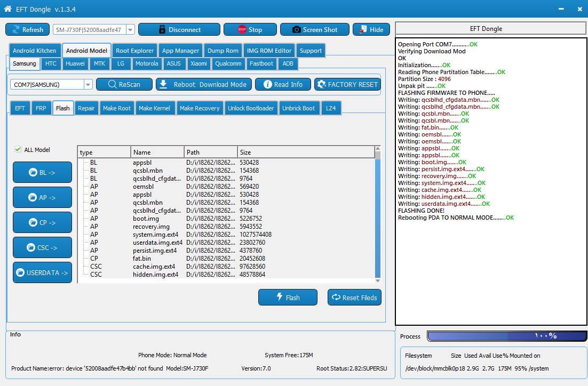Click the type column header
The height and width of the screenshot is (386, 588).
tap(104, 152)
